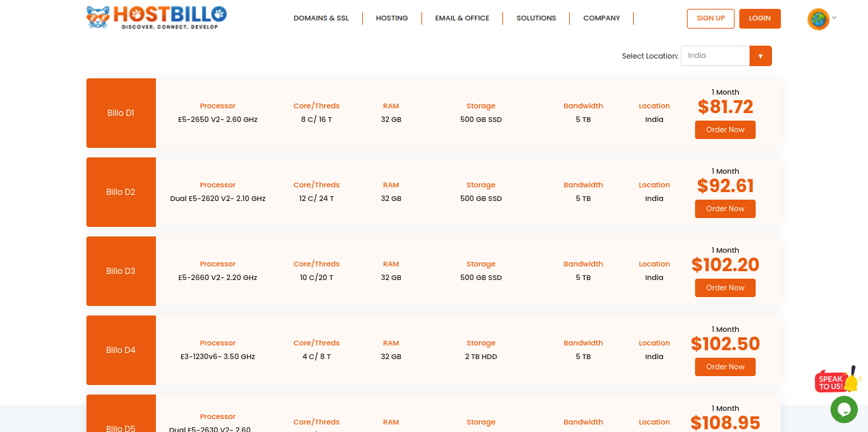
Task: Open the Solutions menu
Action: tap(536, 18)
